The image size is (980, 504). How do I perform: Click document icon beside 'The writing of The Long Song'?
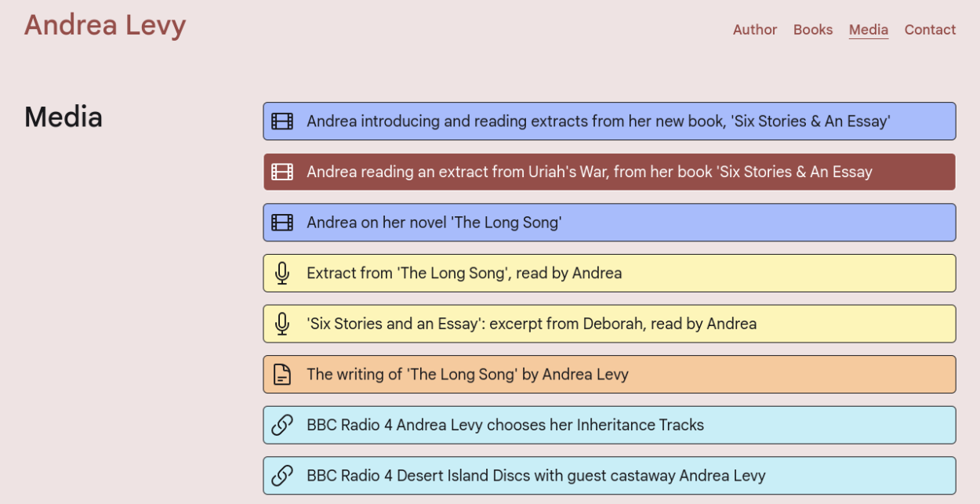282,375
